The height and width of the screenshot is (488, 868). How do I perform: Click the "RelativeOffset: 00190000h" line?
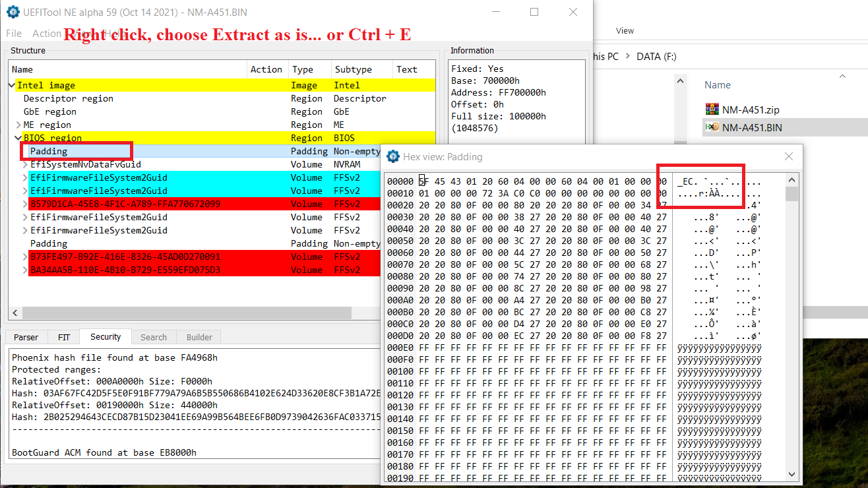115,406
